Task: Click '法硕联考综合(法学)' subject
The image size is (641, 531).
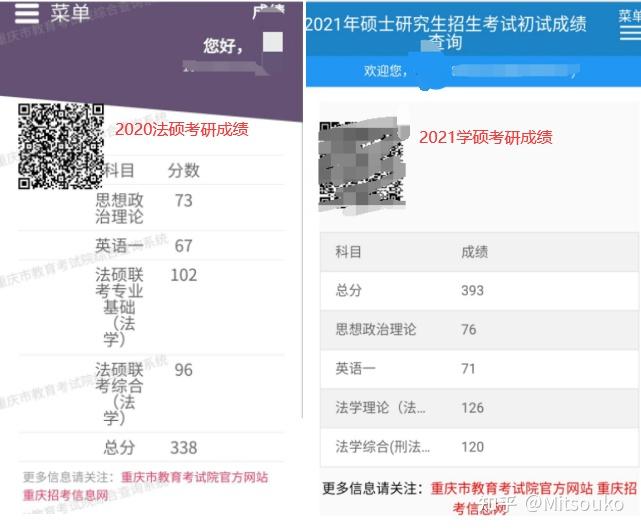Action: click(119, 394)
